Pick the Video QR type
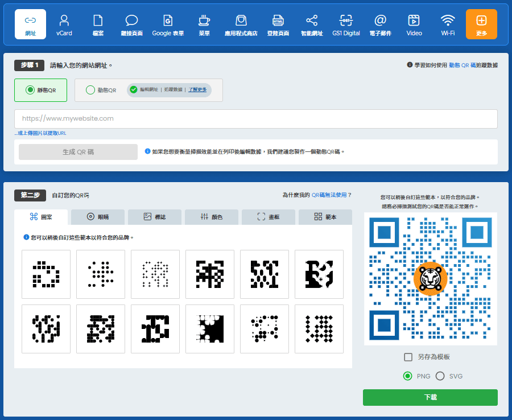Viewport: 512px width, 420px height. [x=414, y=24]
